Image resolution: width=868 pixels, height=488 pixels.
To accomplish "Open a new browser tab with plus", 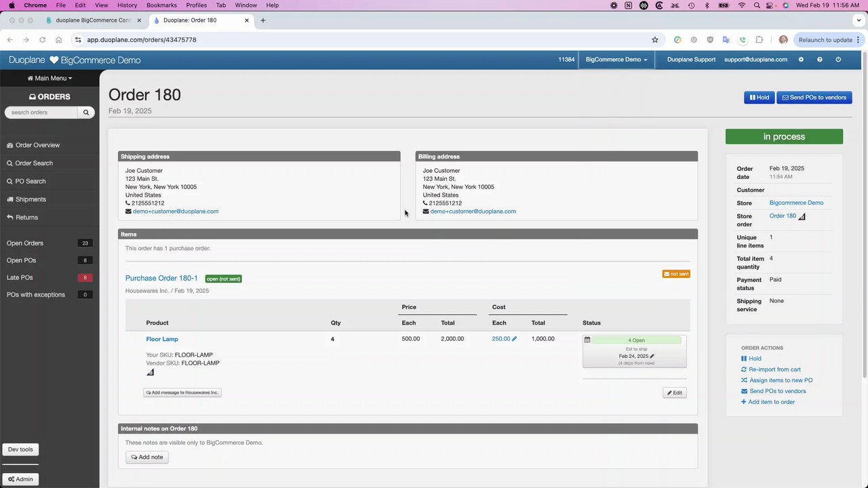I will click(x=263, y=20).
